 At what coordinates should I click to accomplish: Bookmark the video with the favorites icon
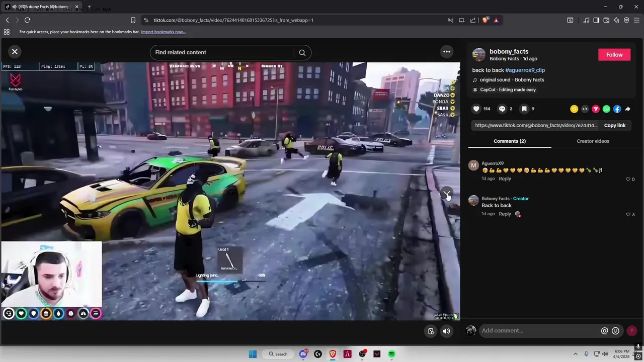tap(524, 109)
